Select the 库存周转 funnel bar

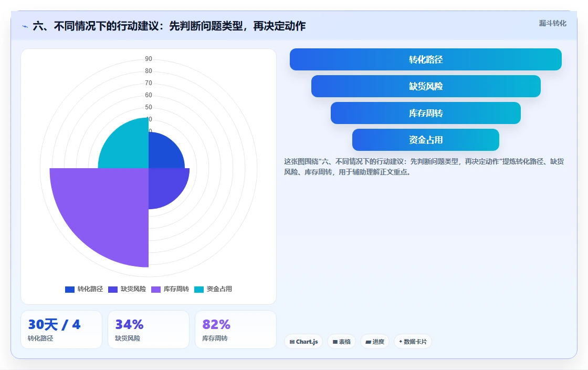click(426, 113)
